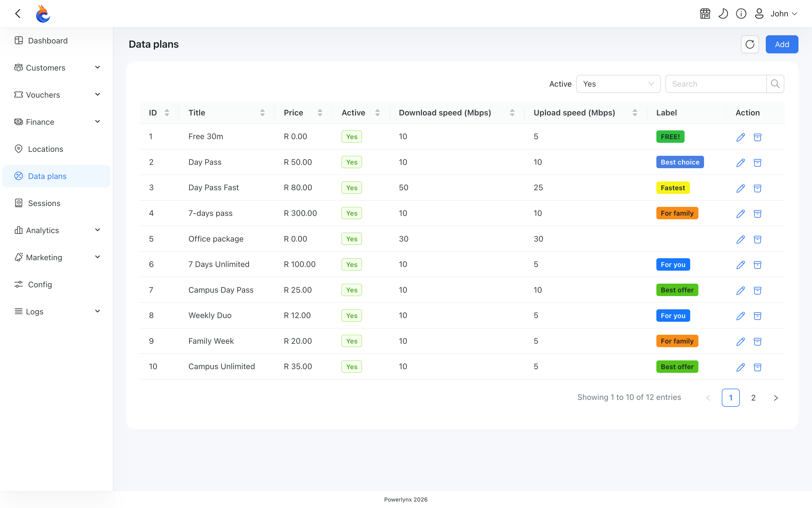812x508 pixels.
Task: Edit the Campus Unlimited plan
Action: coord(741,367)
